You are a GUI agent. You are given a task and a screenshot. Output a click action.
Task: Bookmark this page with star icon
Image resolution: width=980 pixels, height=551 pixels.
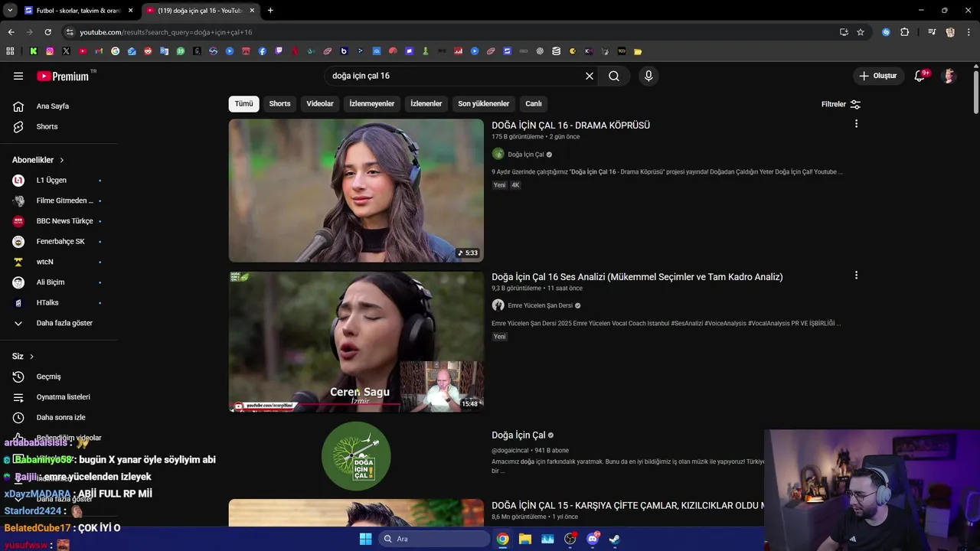[861, 32]
